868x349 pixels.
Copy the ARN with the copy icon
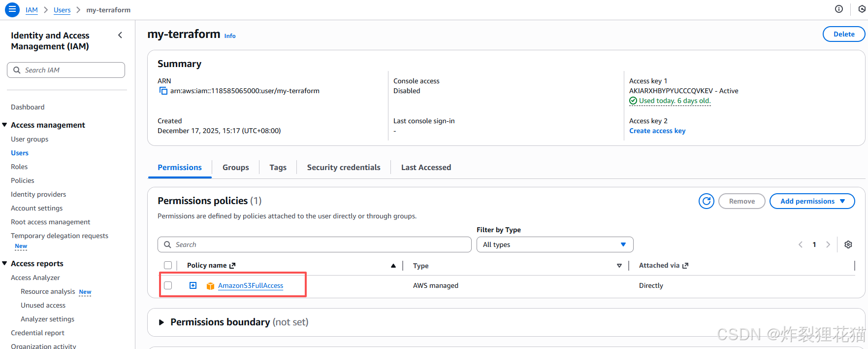(163, 91)
